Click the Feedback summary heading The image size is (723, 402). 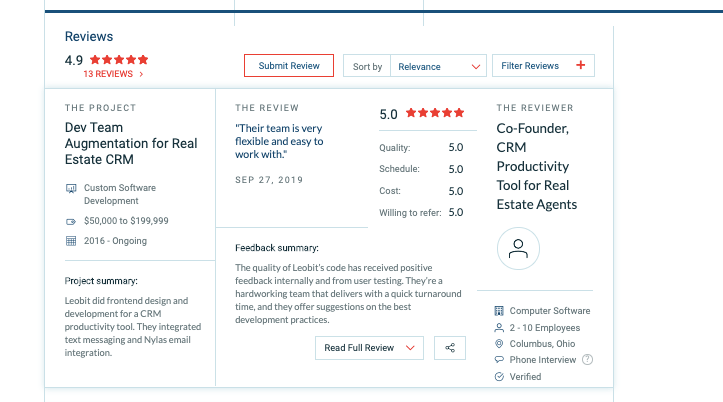pos(277,248)
